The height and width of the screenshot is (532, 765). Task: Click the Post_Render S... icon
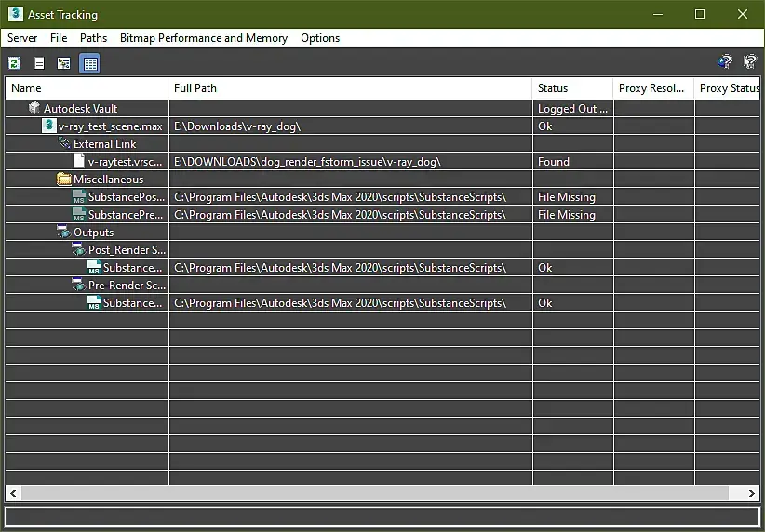[x=78, y=249]
